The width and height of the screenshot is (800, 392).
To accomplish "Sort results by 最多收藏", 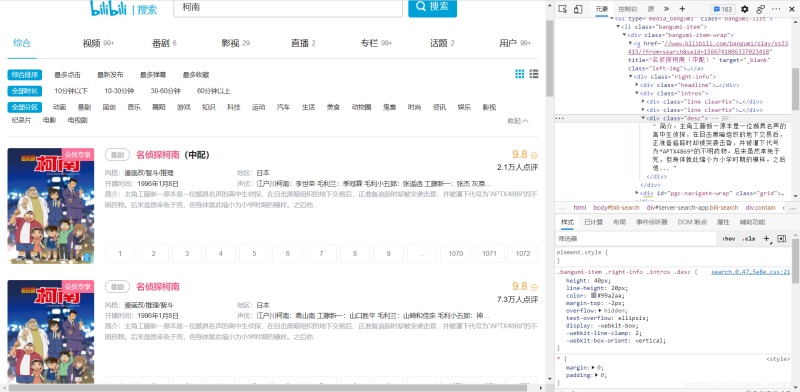I will [196, 75].
